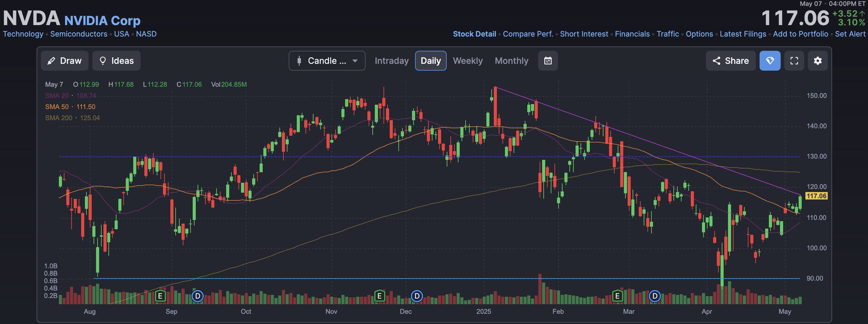The height and width of the screenshot is (324, 868).
Task: Click the lightbulb icon in Ideas
Action: coord(103,61)
